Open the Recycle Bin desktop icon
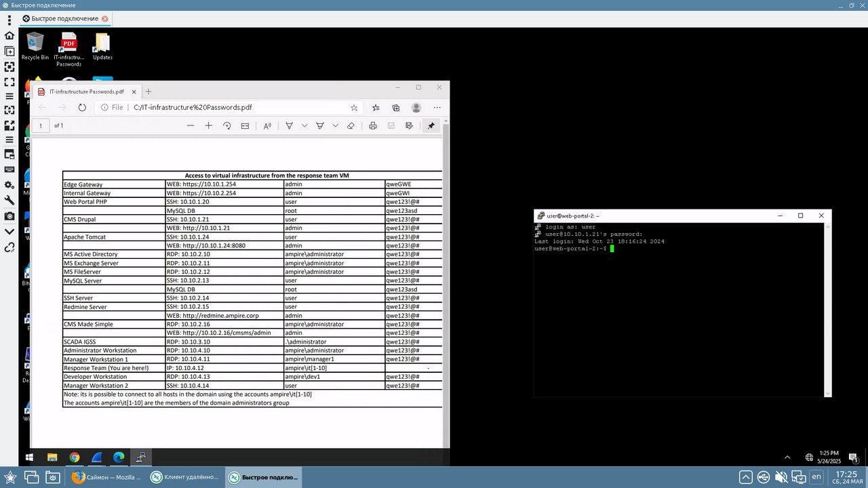 [35, 46]
